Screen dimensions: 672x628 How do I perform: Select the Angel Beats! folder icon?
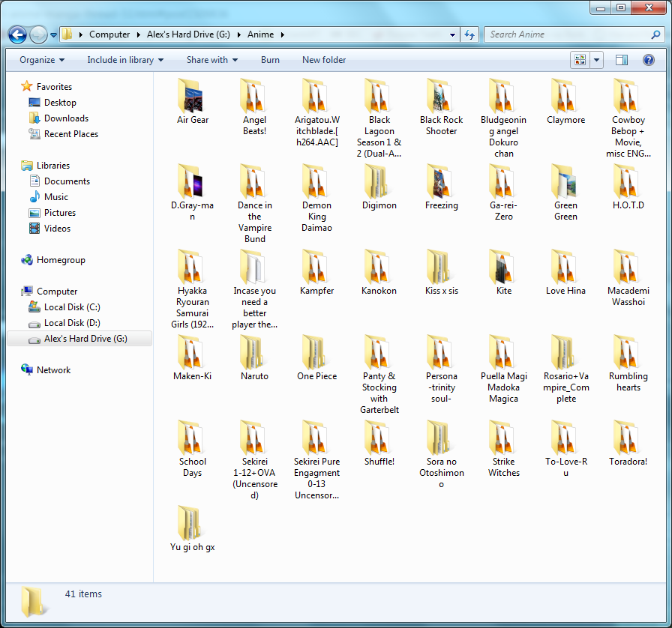click(252, 95)
